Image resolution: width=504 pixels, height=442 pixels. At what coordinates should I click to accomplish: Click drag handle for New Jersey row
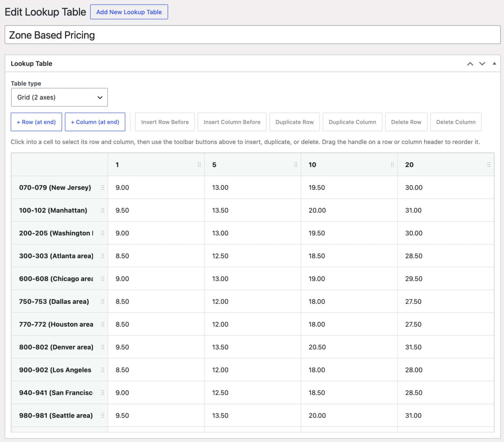click(x=103, y=187)
